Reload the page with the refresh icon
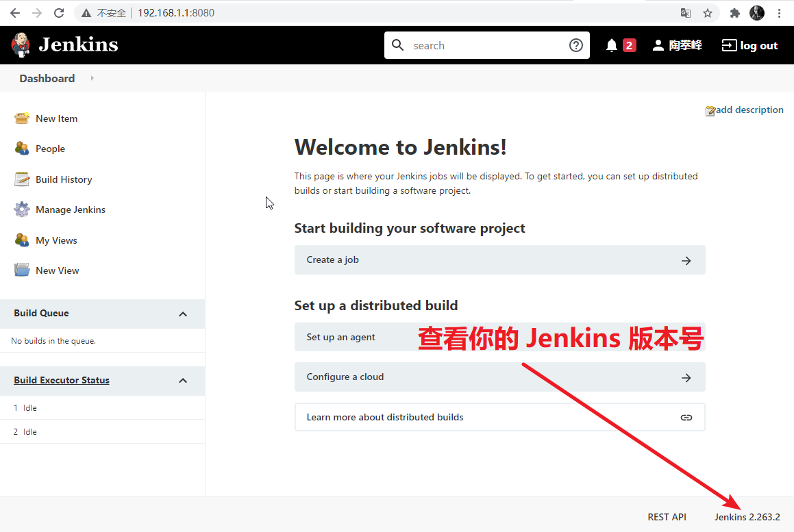This screenshot has width=794, height=532. (x=59, y=12)
